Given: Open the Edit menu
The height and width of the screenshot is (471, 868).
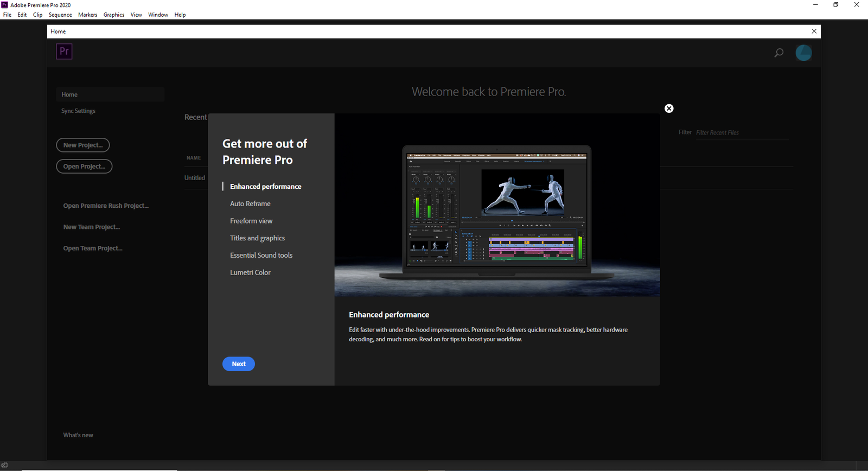Looking at the screenshot, I should 22,15.
